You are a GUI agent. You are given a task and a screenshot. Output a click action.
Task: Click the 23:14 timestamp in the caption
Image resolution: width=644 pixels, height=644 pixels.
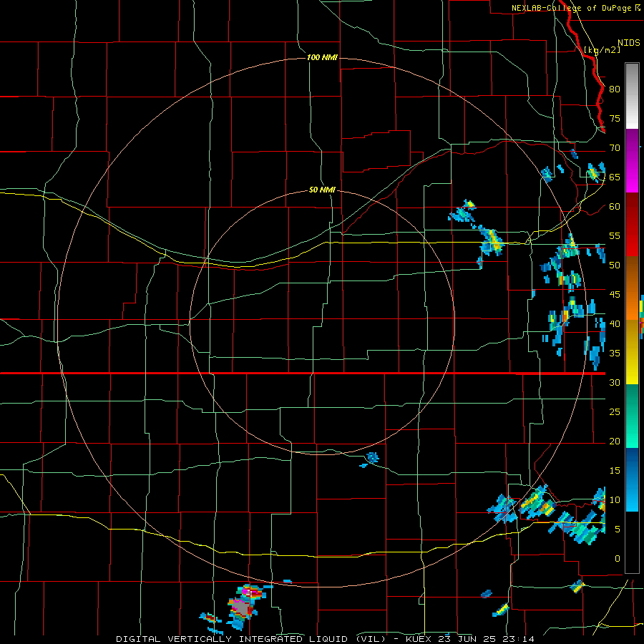tap(519, 639)
